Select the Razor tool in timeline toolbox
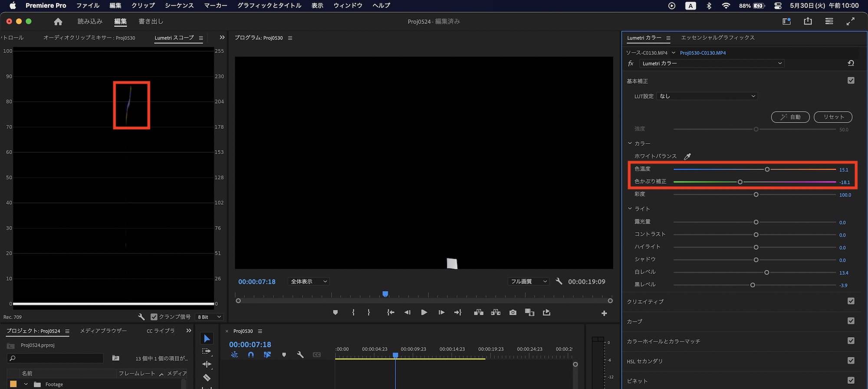Image resolution: width=868 pixels, height=389 pixels. [x=207, y=378]
